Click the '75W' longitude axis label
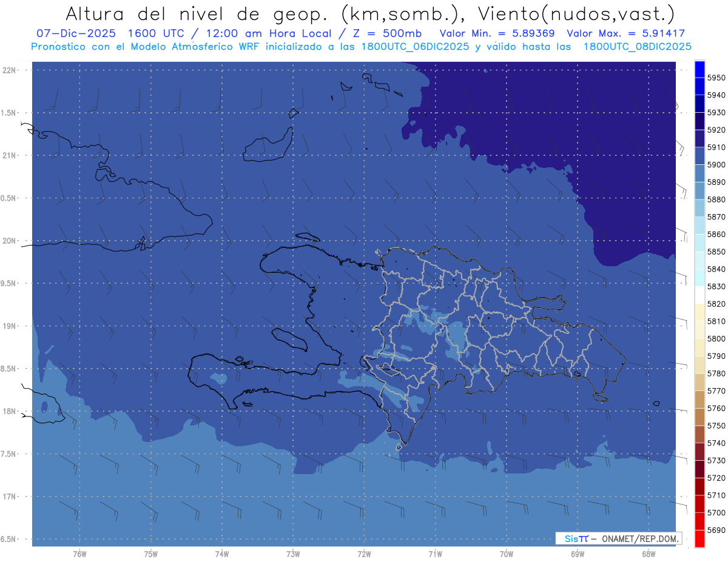 tap(150, 554)
